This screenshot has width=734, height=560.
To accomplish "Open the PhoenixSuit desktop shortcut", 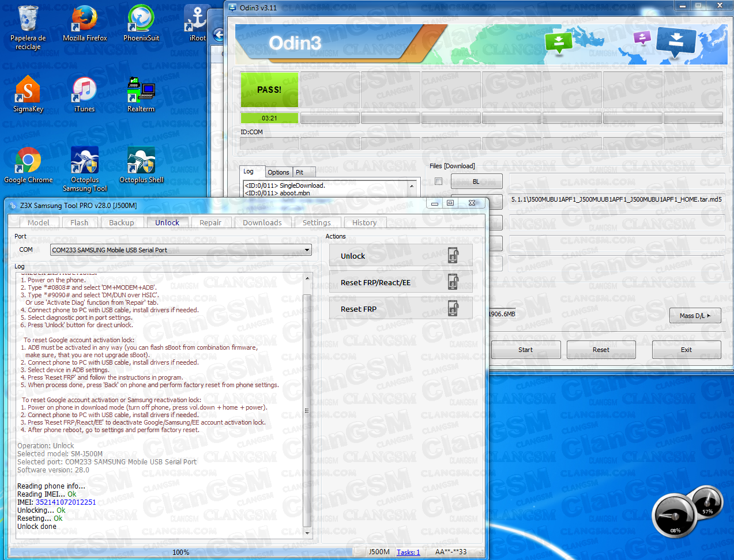I will [x=141, y=24].
